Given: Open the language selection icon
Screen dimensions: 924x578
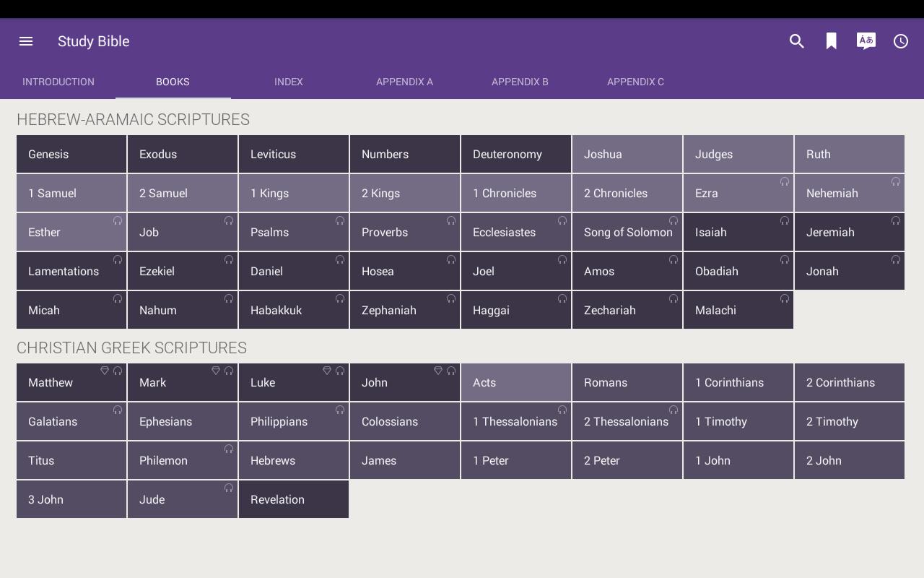Looking at the screenshot, I should click(x=866, y=41).
